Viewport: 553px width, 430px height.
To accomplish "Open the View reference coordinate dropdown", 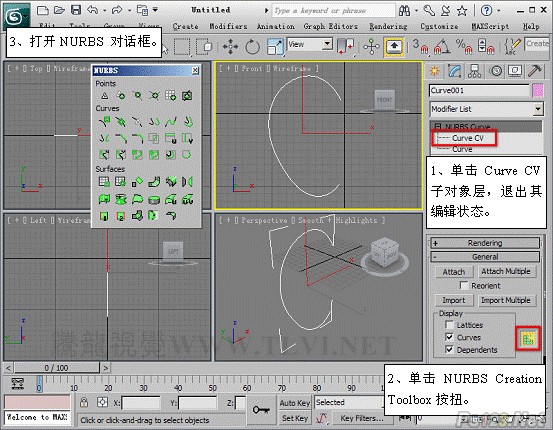I will 310,44.
